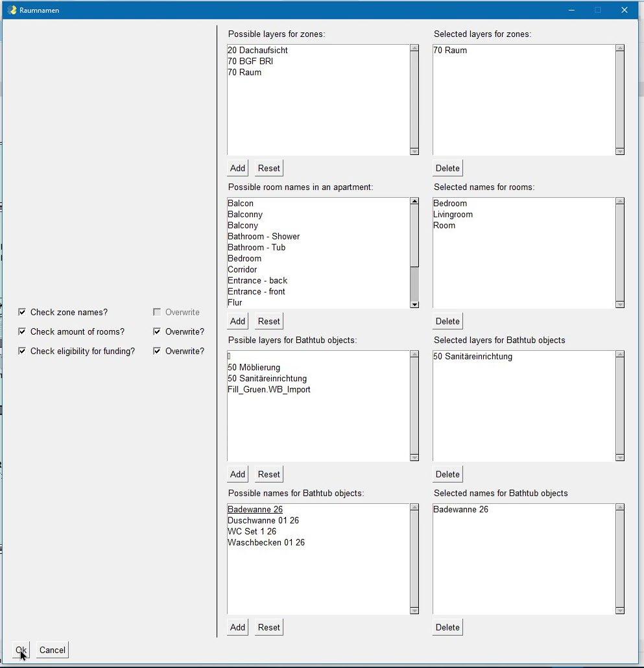This screenshot has width=644, height=668.
Task: Toggle Overwrite checkbox beside Check eligibility for funding
Action: click(157, 351)
